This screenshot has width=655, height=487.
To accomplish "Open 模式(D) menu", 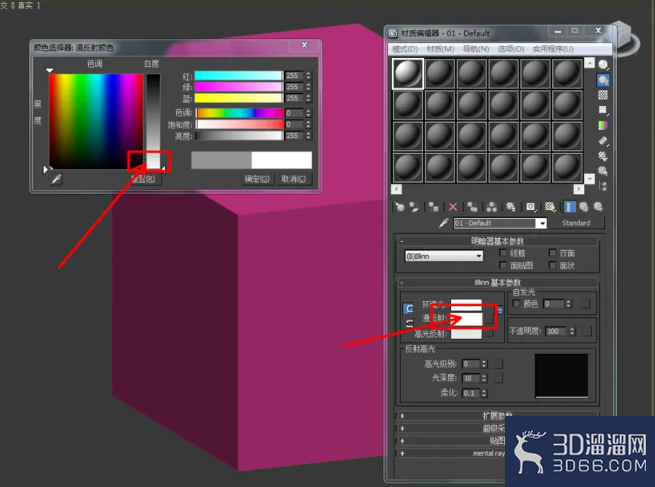I will point(405,49).
